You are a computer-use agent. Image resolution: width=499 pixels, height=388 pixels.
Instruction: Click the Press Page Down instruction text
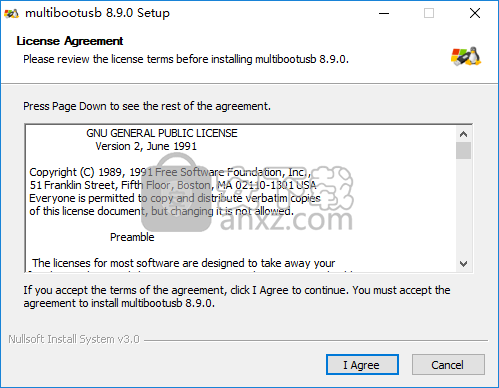point(147,106)
